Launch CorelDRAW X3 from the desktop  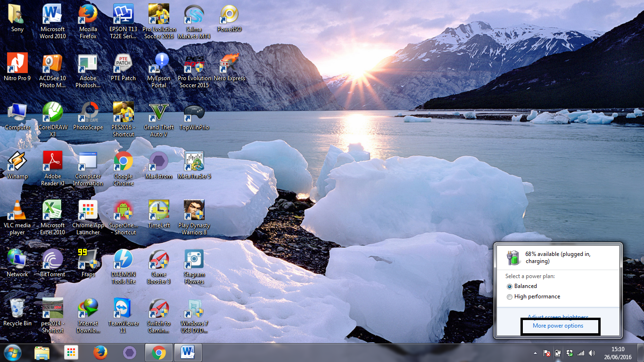pos(53,120)
